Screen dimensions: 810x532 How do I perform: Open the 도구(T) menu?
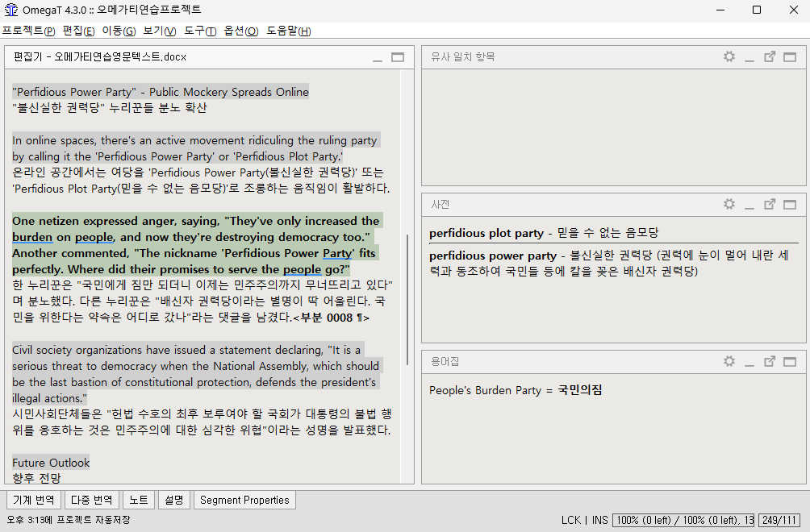pyautogui.click(x=200, y=31)
